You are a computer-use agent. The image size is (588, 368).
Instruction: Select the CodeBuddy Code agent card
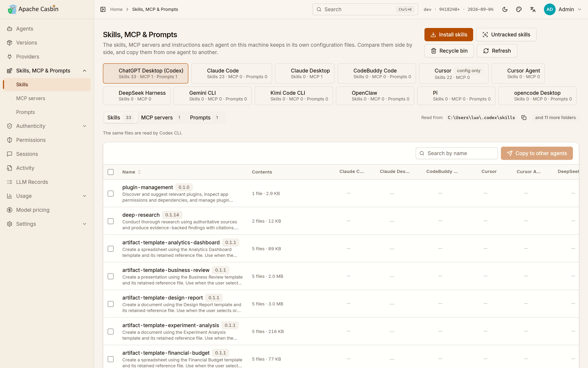pyautogui.click(x=377, y=73)
